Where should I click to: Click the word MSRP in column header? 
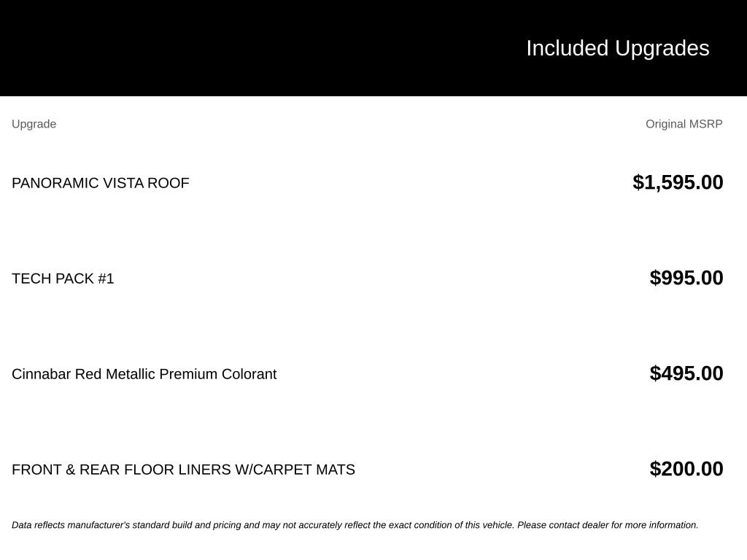(x=705, y=124)
